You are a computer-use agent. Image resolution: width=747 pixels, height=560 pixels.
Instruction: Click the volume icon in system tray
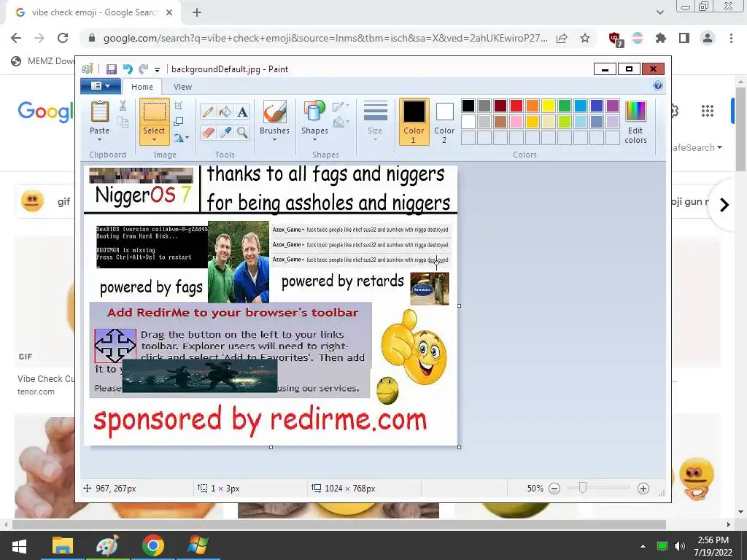click(x=680, y=546)
